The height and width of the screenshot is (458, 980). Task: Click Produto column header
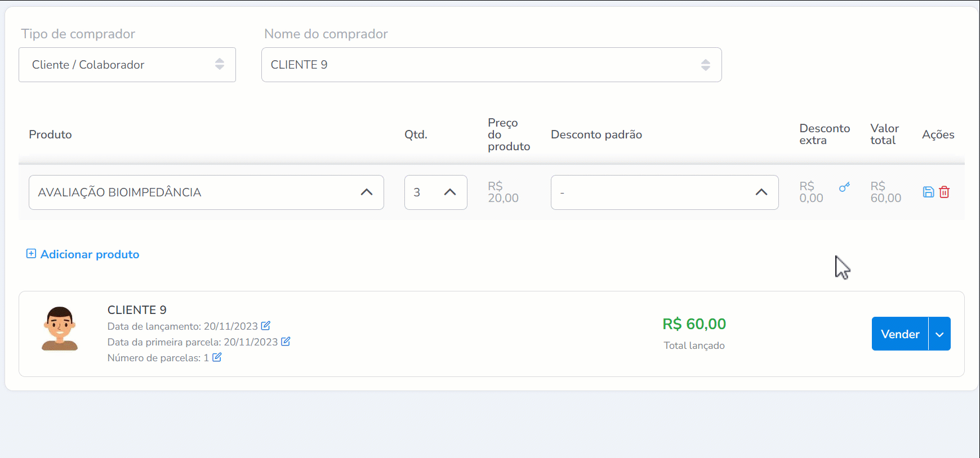click(x=50, y=134)
